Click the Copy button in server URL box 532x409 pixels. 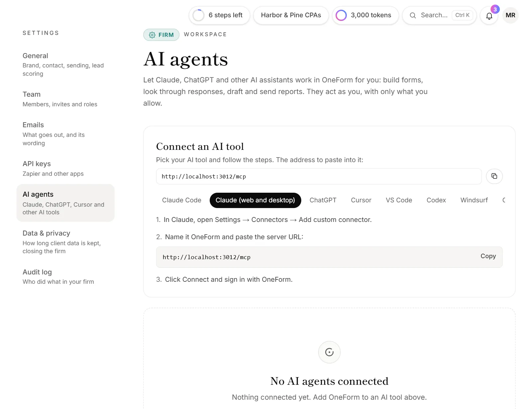tap(488, 256)
